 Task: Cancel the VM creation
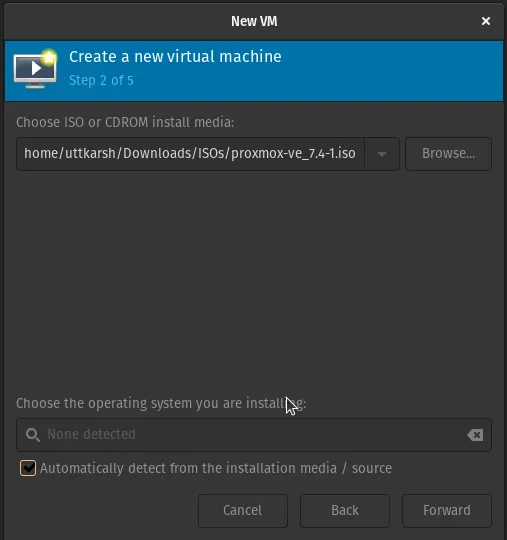242,511
